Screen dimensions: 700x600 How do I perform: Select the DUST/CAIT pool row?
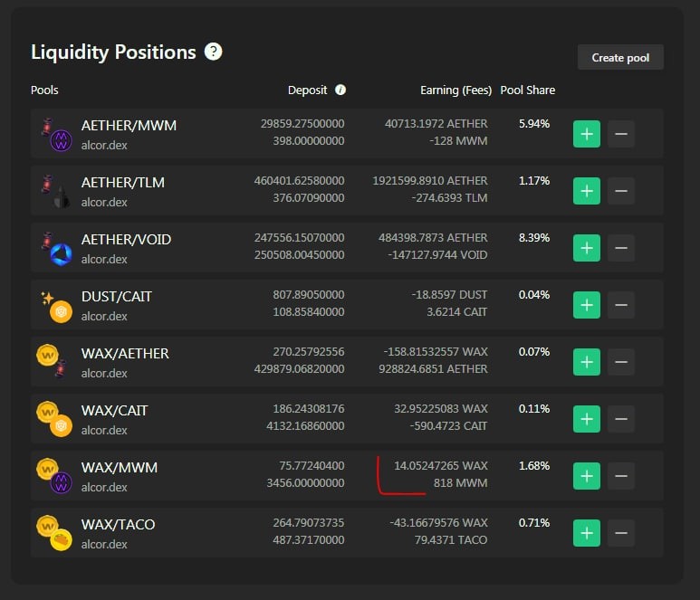(x=347, y=305)
